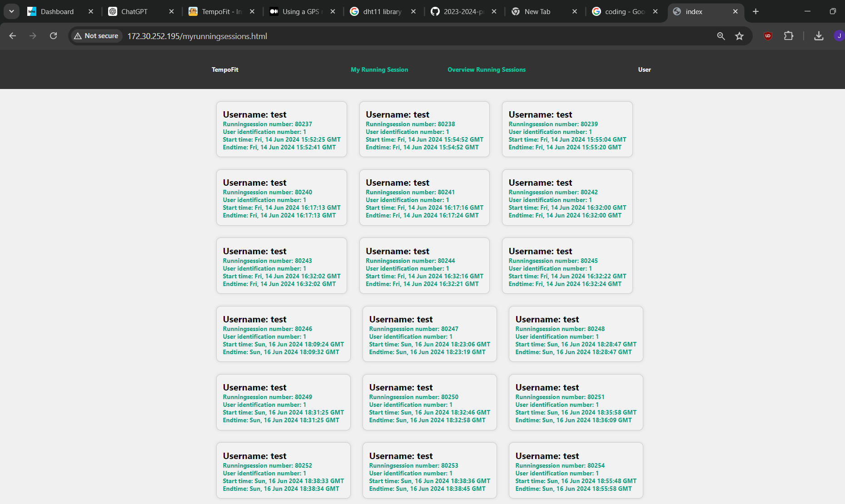845x504 pixels.
Task: Click Endtime Sun, 16 Jun 2024 18:36:09 GMT
Action: 573,420
